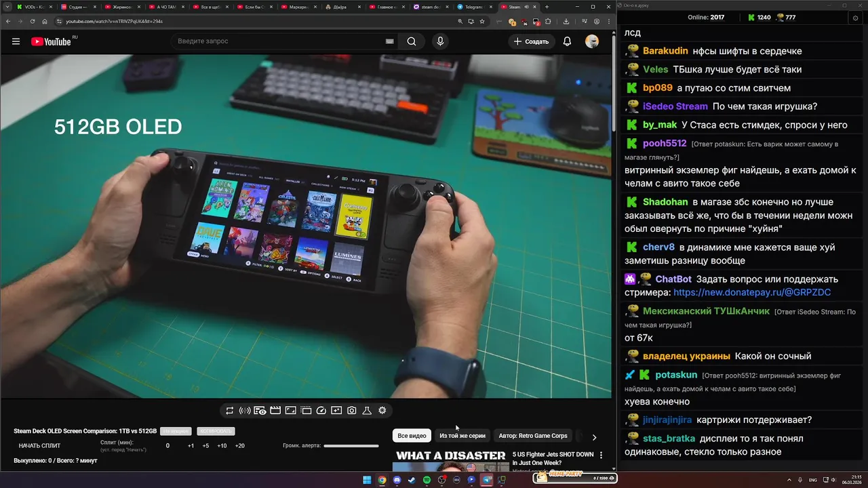Click the КОПИРОВАТЬ button beside the title
Image resolution: width=868 pixels, height=488 pixels.
(216, 431)
